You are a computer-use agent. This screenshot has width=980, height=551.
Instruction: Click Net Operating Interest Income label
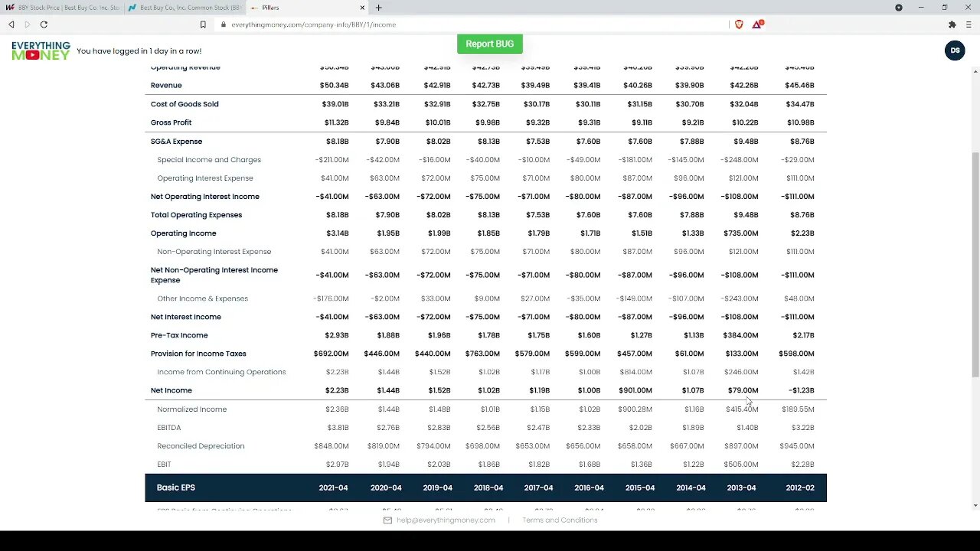[205, 197]
